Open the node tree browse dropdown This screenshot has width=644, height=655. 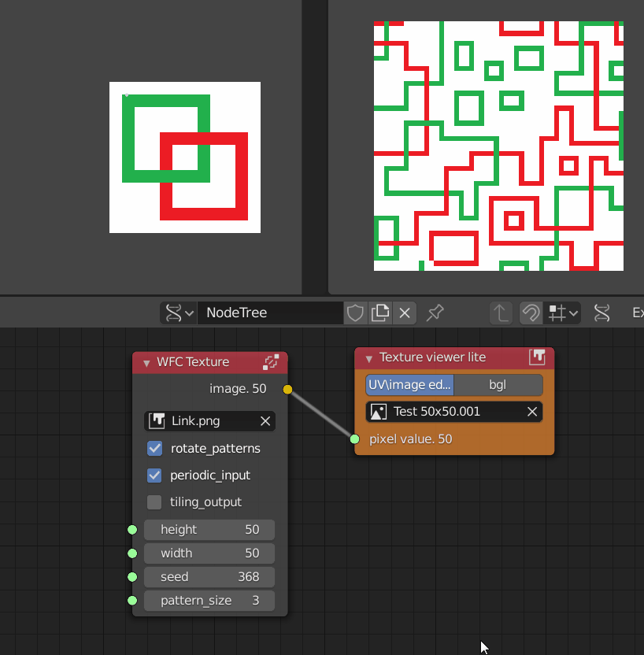[x=179, y=313]
